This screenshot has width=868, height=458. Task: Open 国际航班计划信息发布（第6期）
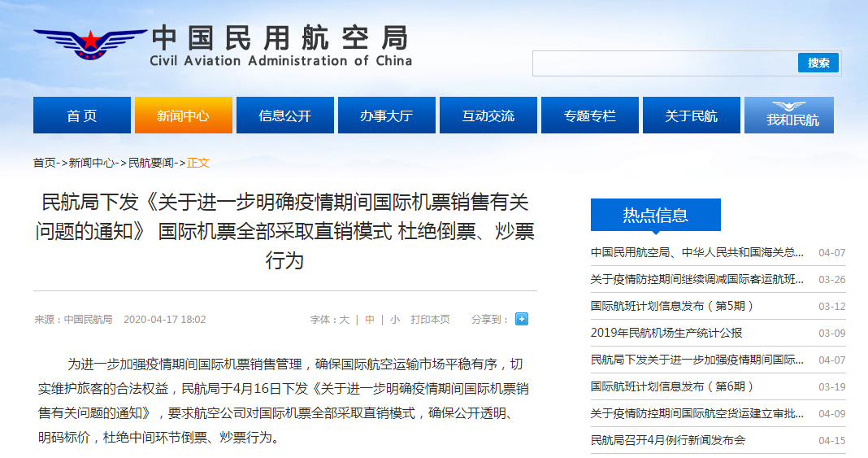point(672,386)
